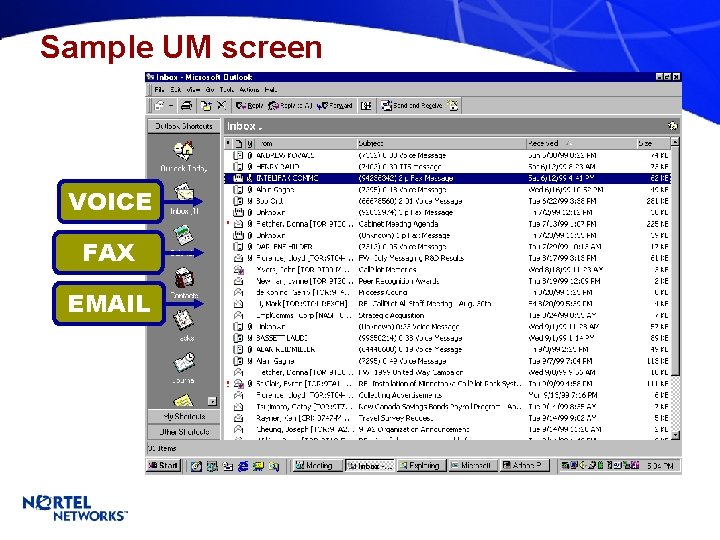Sort by the Attachment column header

point(250,143)
